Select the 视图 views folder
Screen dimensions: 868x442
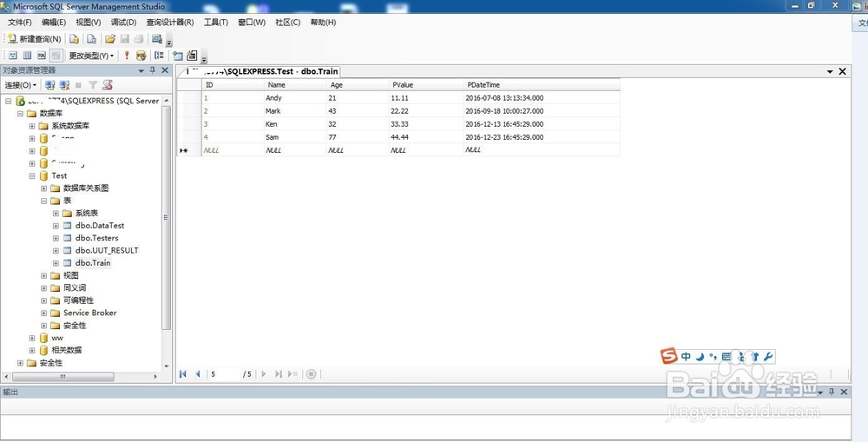click(x=71, y=275)
